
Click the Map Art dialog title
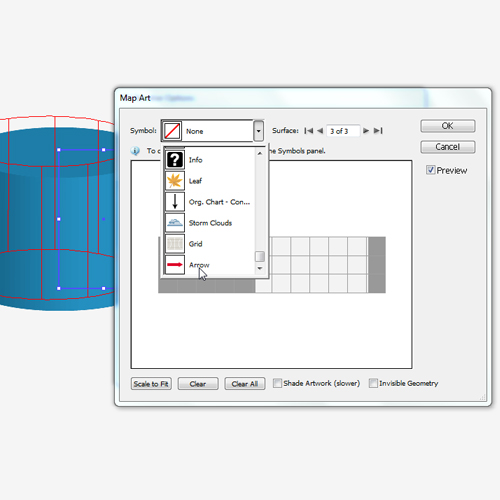(x=135, y=98)
